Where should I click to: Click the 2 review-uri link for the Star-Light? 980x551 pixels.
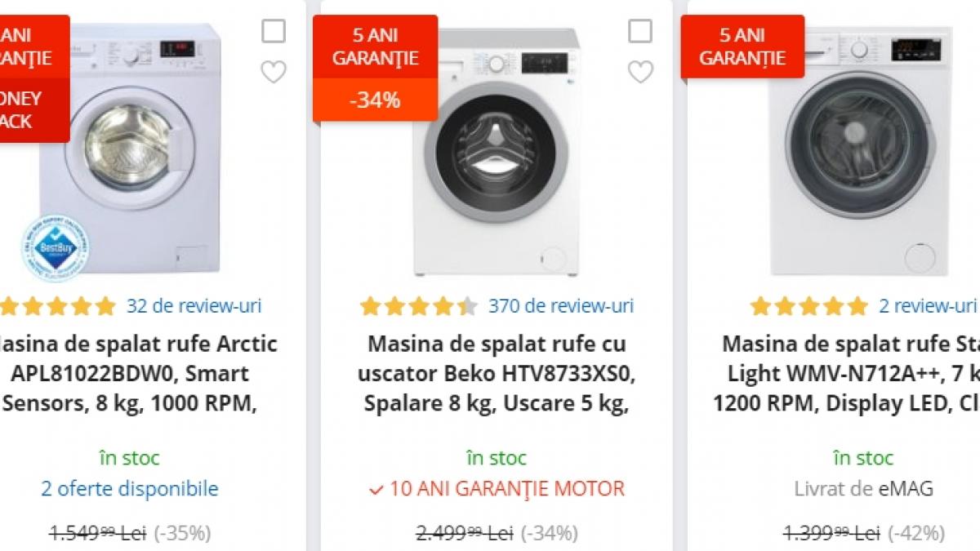(928, 305)
